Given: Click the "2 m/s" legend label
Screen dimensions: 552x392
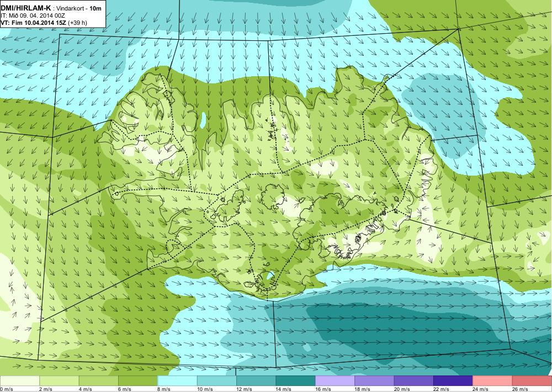Looking at the screenshot, I should click(x=46, y=389).
